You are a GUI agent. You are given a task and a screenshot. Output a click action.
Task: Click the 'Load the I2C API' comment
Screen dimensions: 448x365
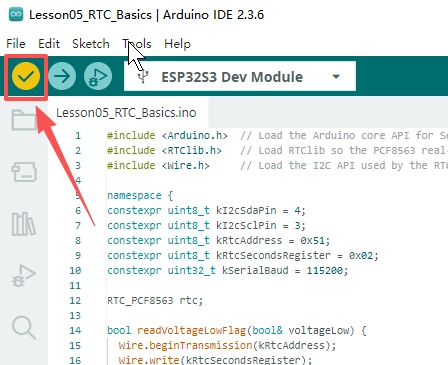click(344, 166)
